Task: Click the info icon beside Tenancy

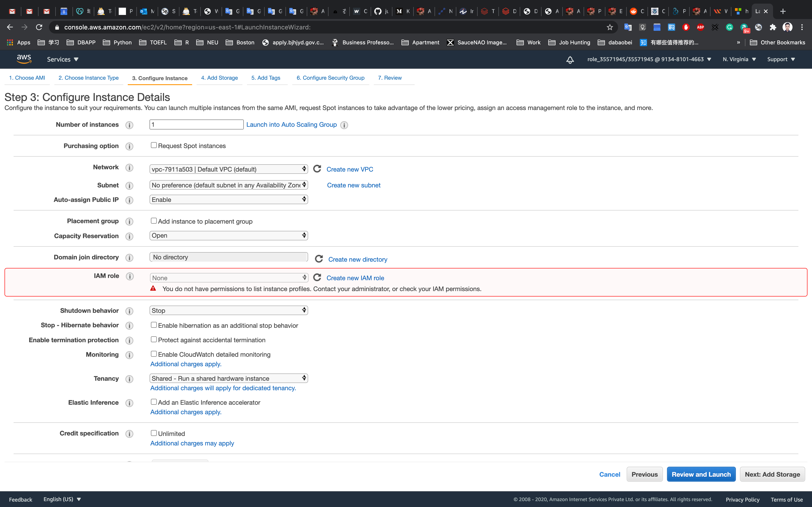Action: pos(129,379)
